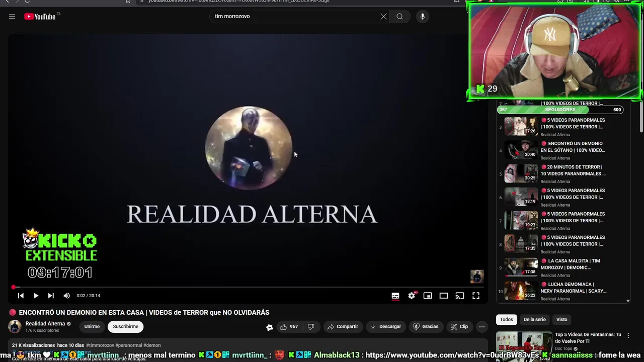This screenshot has width=644, height=362.
Task: Click the #timmorozov hashtag
Action: (100, 345)
